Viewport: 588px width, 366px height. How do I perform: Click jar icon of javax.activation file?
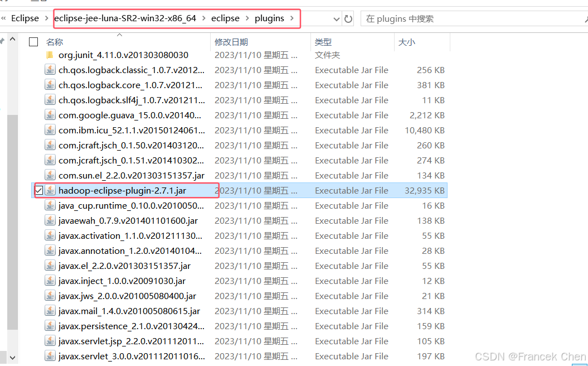50,236
